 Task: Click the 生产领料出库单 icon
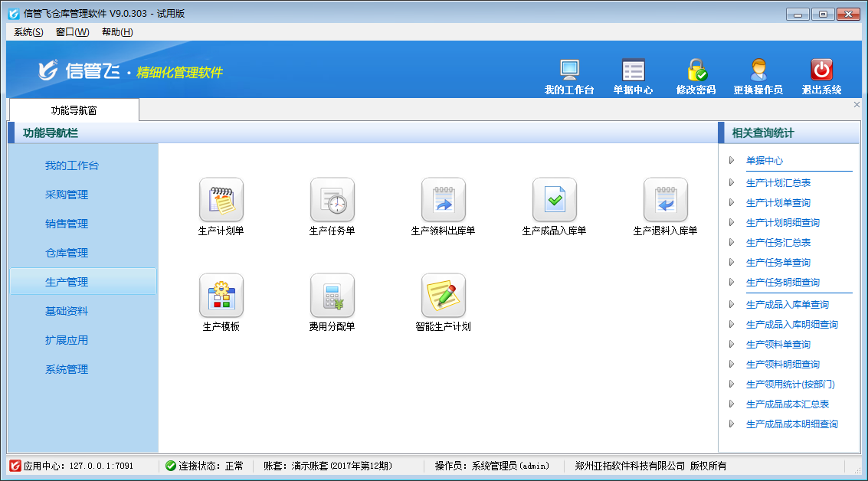[443, 200]
